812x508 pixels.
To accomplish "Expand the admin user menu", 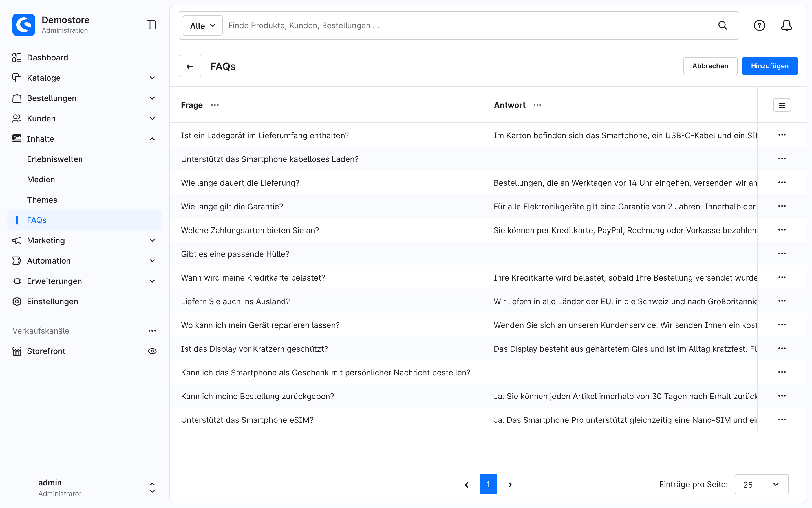I will [152, 487].
